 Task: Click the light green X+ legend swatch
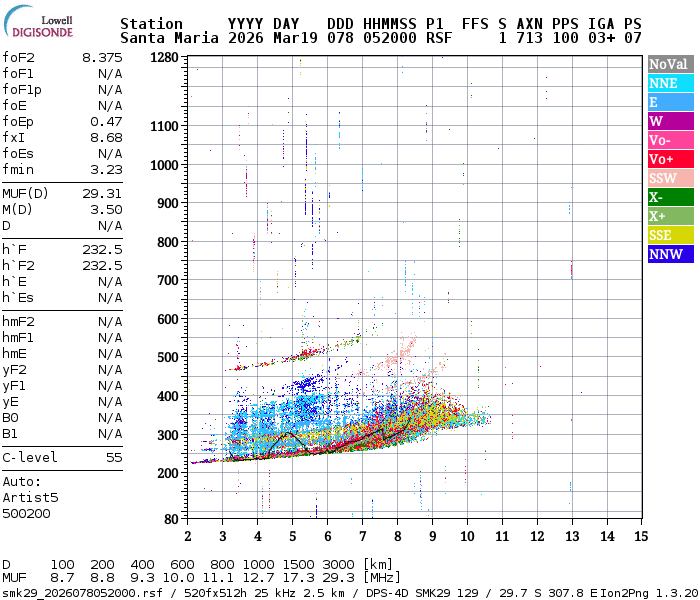(x=670, y=216)
